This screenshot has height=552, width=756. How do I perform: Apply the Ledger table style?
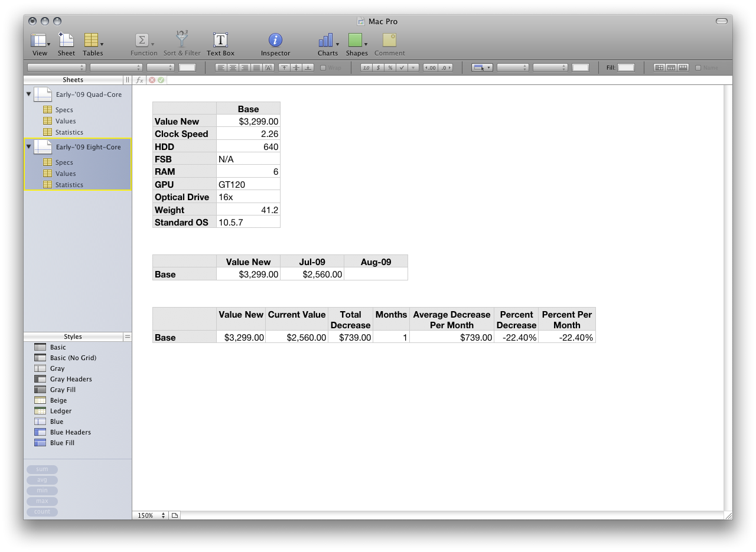pyautogui.click(x=61, y=411)
